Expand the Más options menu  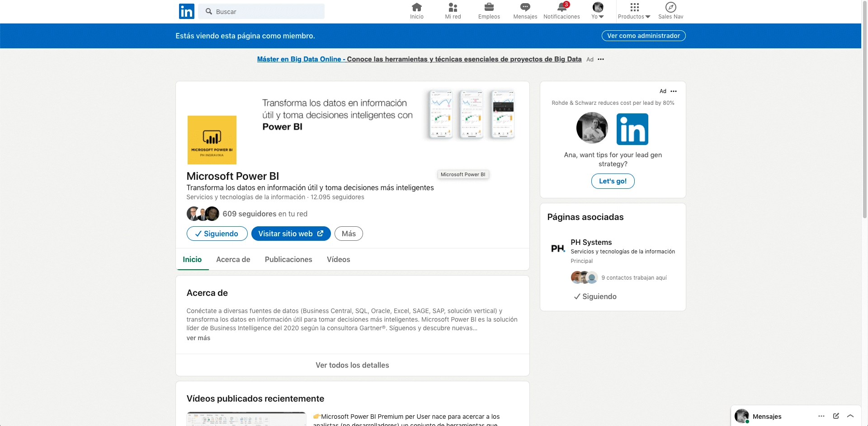pyautogui.click(x=349, y=234)
